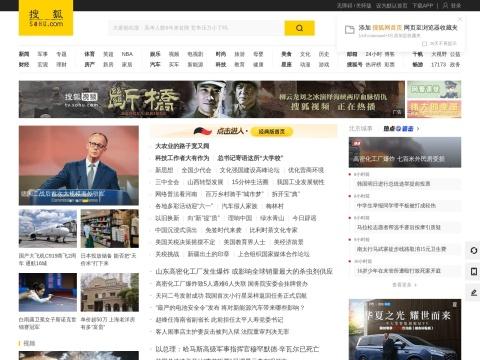Click the Sohu.com logo
Screen dimensions: 480x360
pyautogui.click(x=46, y=18)
